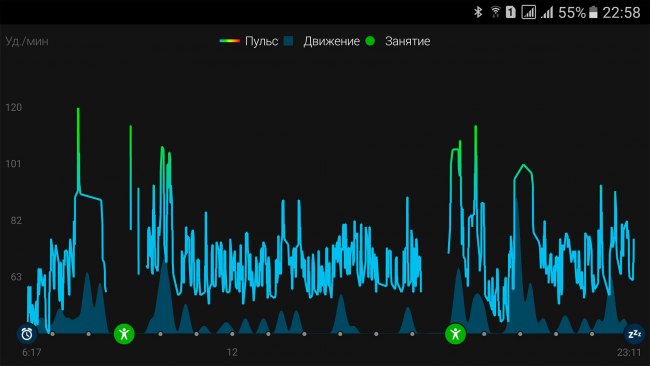The width and height of the screenshot is (650, 366).
Task: Tap the 12 midday time label
Action: (x=232, y=352)
